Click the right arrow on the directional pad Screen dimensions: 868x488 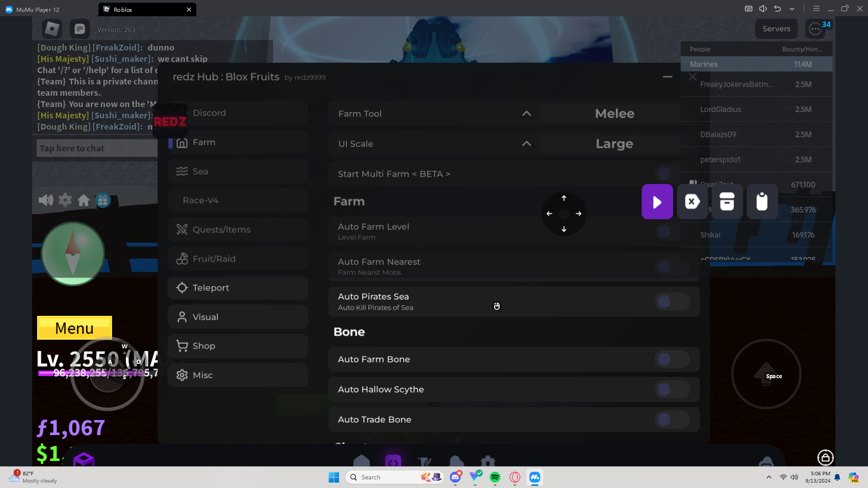pos(579,214)
